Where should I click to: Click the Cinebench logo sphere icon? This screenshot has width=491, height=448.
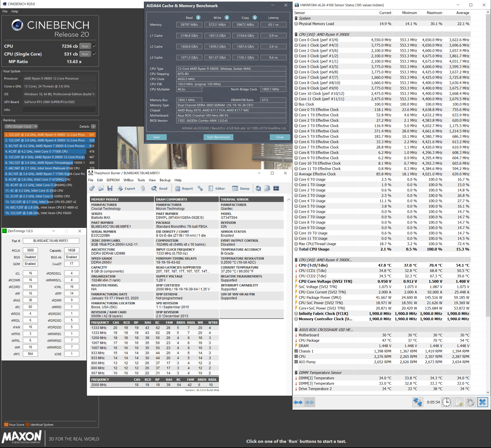(17, 25)
